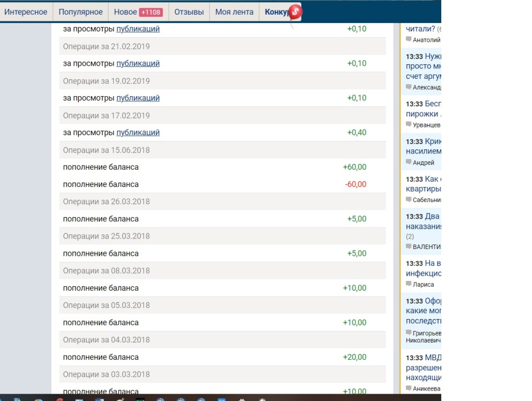Select the Конкурс tab
532x401 pixels.
point(276,12)
